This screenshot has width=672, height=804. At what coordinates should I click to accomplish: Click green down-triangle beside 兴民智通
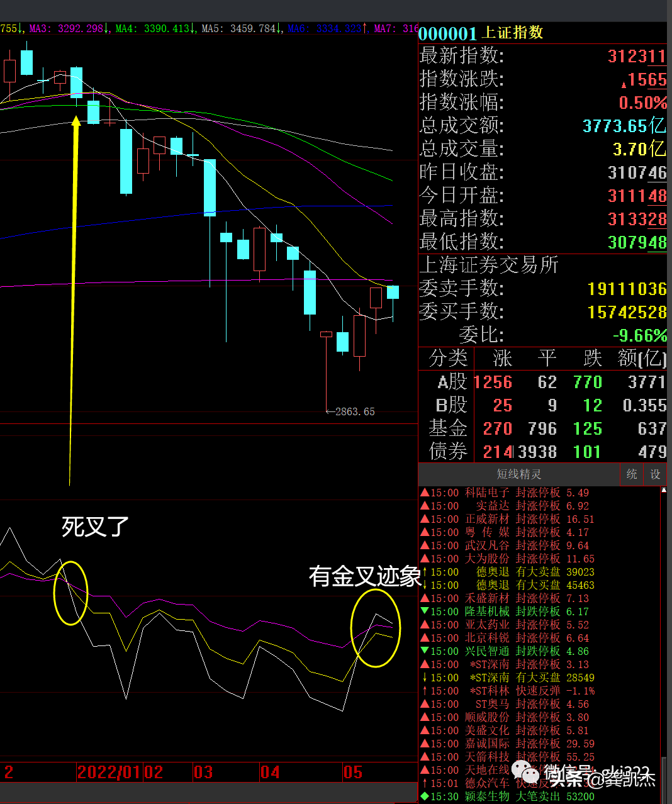(425, 651)
